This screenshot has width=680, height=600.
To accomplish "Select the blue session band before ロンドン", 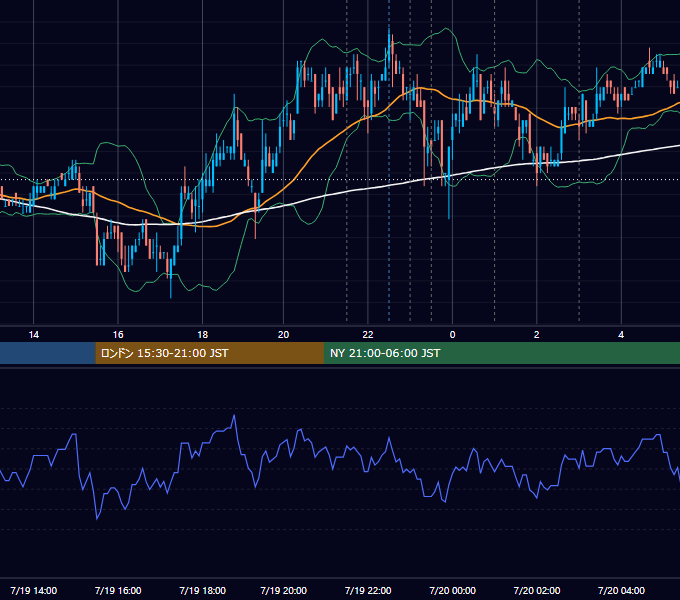I will 48,353.
